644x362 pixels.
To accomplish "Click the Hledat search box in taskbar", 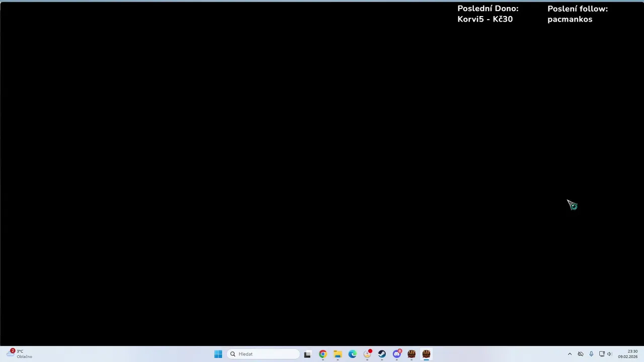I will pyautogui.click(x=263, y=354).
